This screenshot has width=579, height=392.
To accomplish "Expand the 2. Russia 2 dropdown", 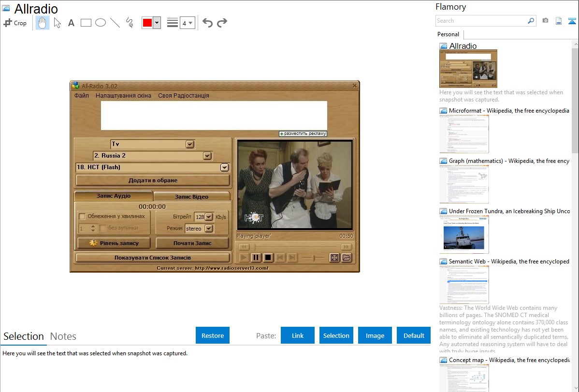I will [207, 156].
